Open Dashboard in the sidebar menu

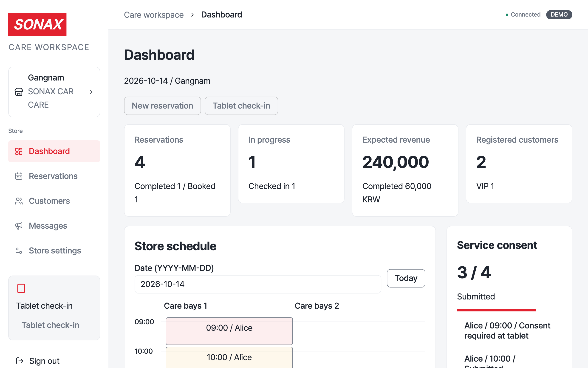(54, 151)
